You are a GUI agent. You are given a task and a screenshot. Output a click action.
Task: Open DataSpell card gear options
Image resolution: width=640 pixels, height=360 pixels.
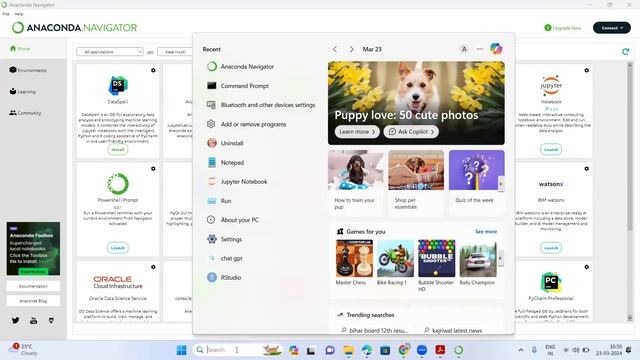[153, 70]
